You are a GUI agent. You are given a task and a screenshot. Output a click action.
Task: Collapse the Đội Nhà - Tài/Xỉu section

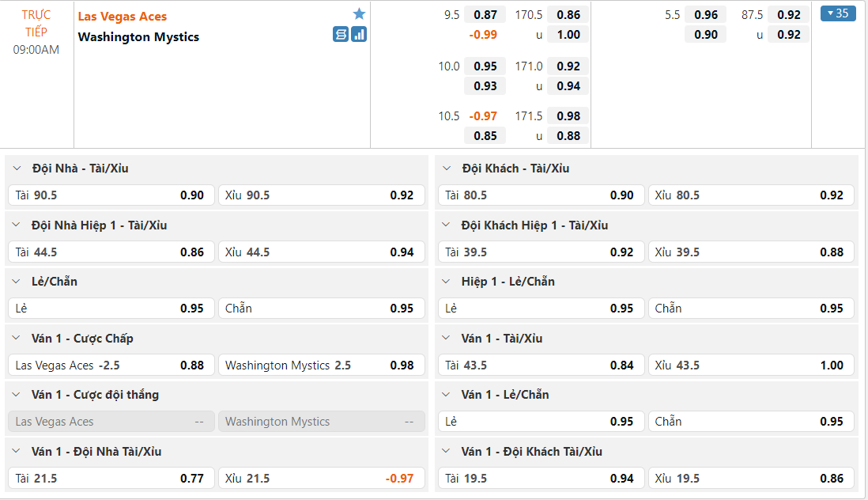pos(17,169)
